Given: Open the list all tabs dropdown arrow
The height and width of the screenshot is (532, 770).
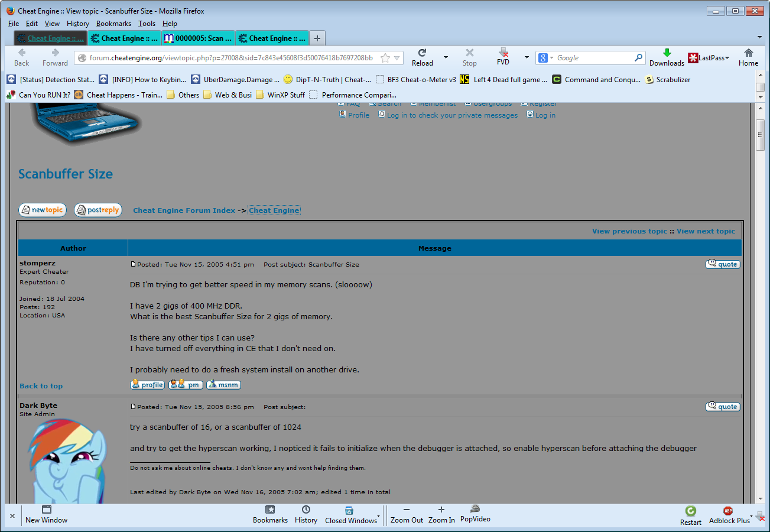Looking at the screenshot, I should click(760, 38).
